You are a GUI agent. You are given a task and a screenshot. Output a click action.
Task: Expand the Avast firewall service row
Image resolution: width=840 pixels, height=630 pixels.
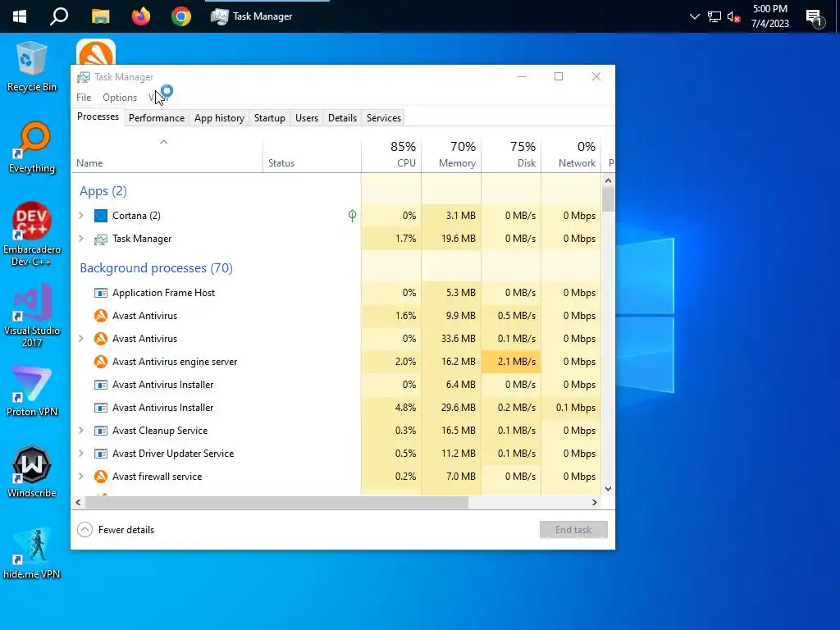[x=81, y=477]
